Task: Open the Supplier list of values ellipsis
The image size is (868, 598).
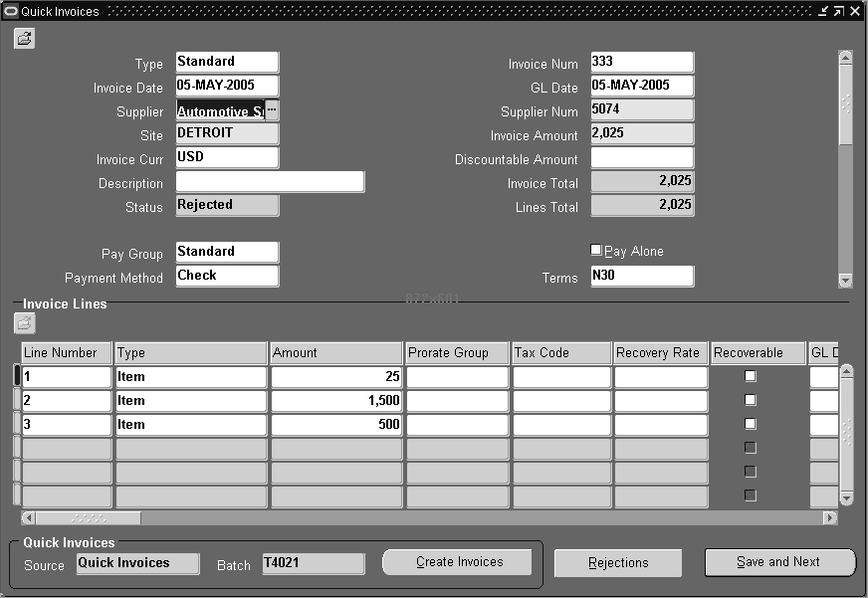Action: tap(273, 111)
